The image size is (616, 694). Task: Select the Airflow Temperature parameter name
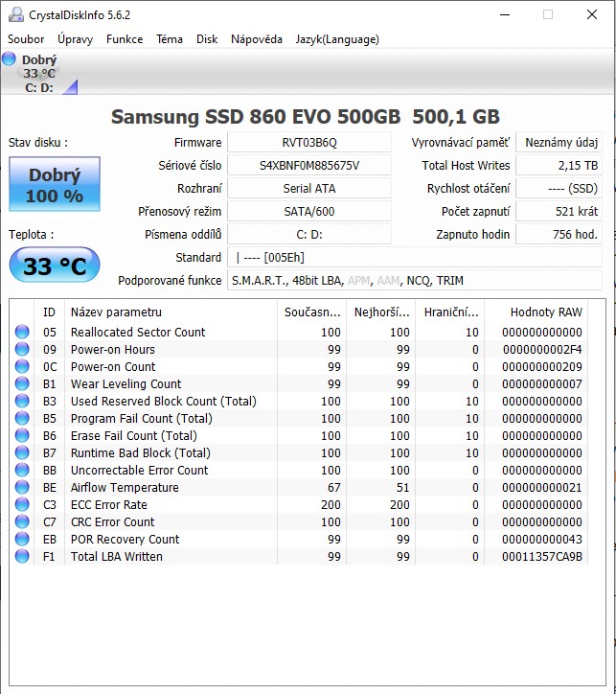125,487
